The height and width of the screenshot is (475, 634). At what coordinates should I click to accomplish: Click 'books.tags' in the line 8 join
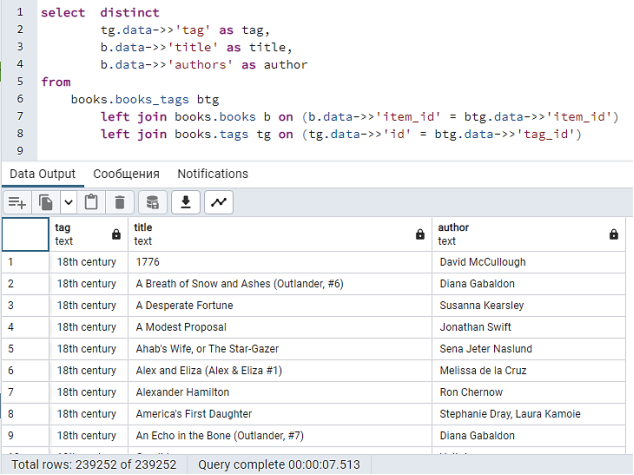[211, 134]
